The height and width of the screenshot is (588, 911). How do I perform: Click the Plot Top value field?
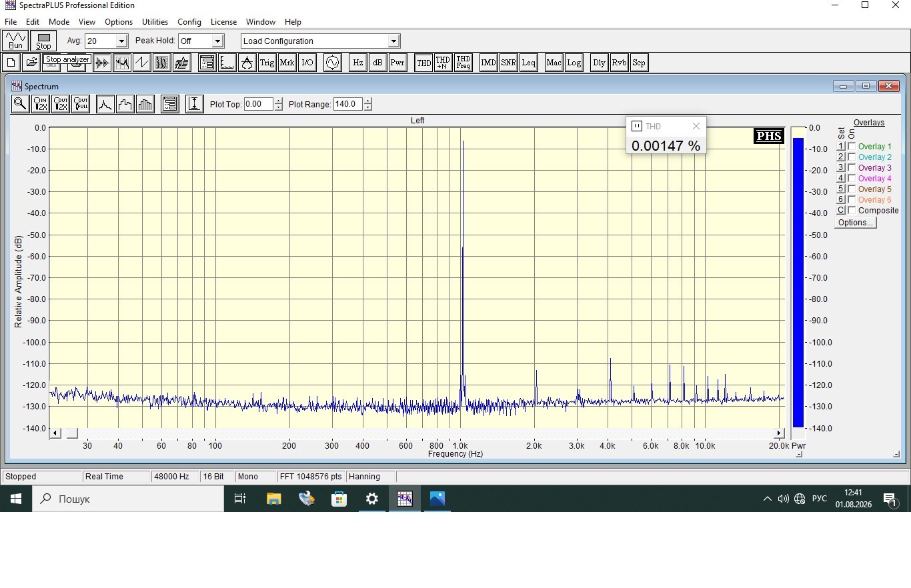click(x=259, y=104)
